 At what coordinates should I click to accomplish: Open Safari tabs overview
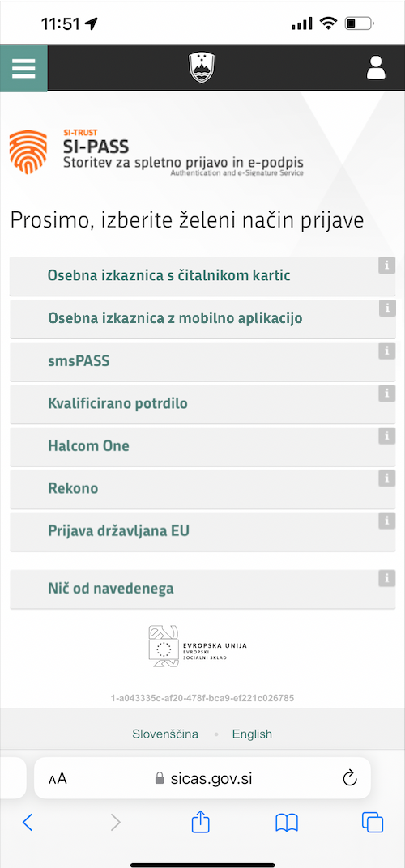click(373, 822)
